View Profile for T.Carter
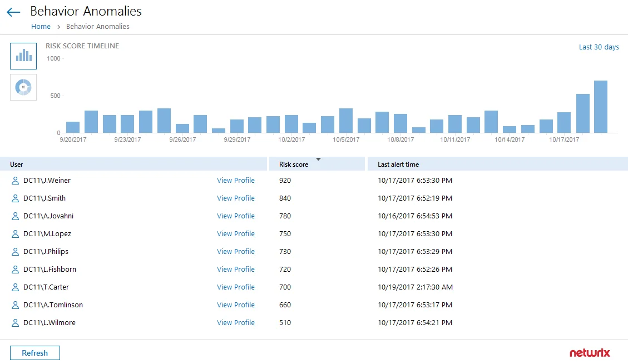Image resolution: width=628 pixels, height=364 pixels. [236, 287]
